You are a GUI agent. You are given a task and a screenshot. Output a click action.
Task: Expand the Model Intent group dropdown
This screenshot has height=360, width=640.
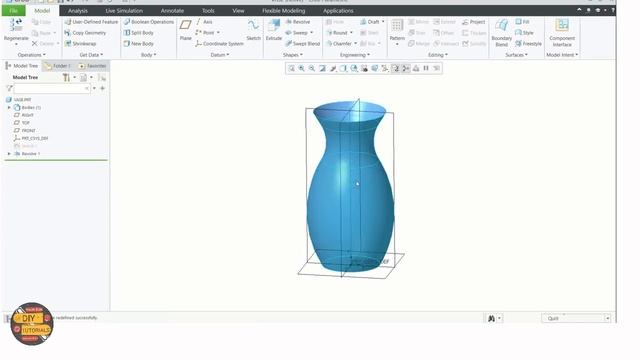click(562, 55)
